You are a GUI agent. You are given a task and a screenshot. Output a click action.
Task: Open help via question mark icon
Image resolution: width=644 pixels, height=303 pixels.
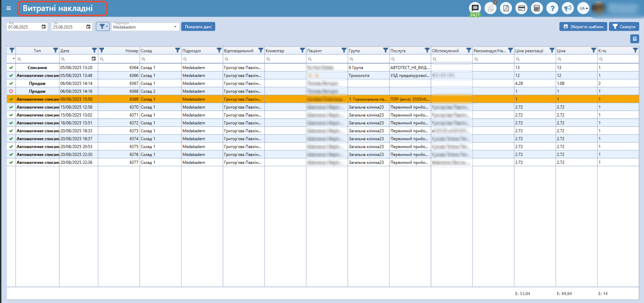click(553, 8)
